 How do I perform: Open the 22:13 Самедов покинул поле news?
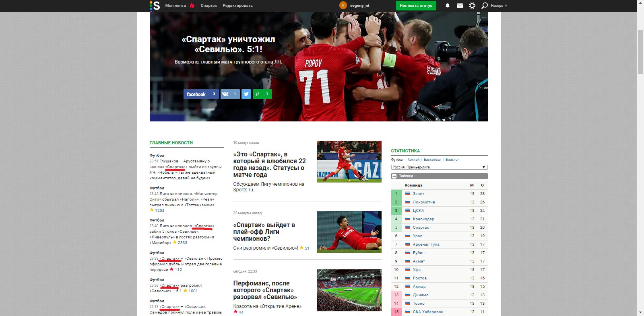click(x=186, y=309)
